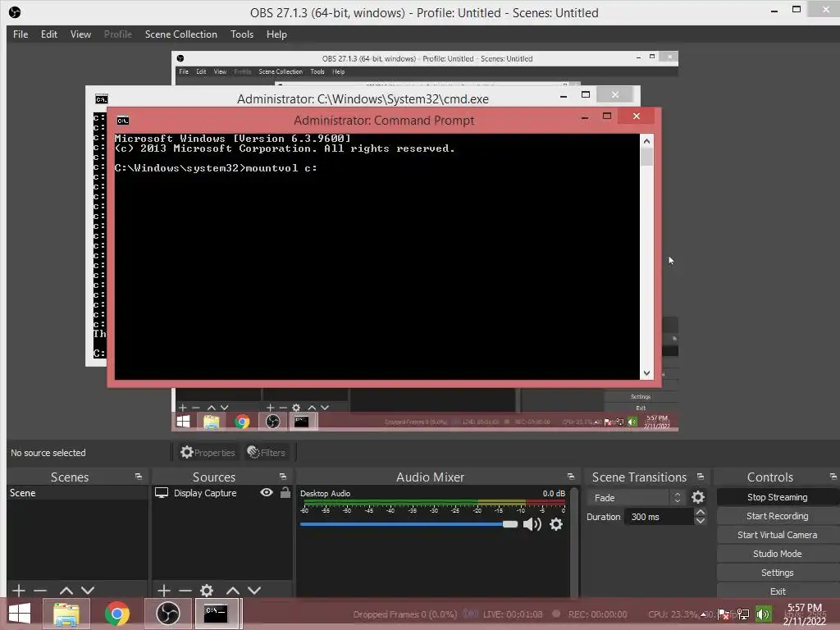Click the cmd.exe window title bar icon
Screen dimensions: 840x630
[x=101, y=99]
